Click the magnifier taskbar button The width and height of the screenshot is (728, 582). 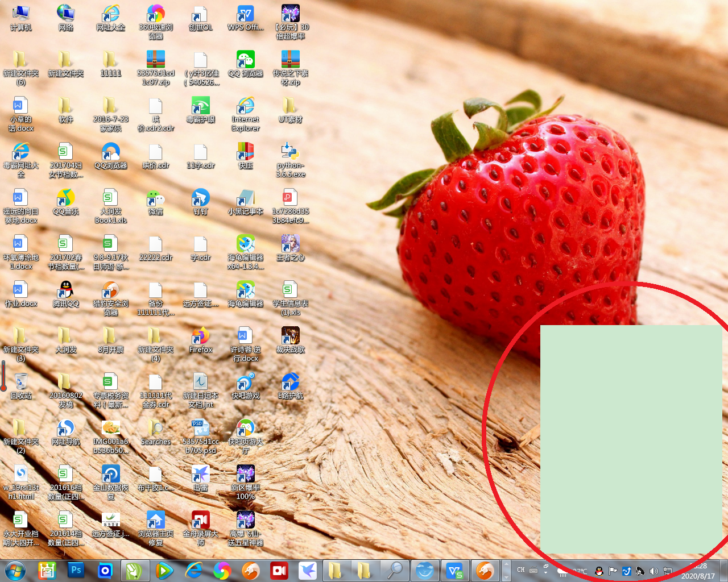pos(395,571)
